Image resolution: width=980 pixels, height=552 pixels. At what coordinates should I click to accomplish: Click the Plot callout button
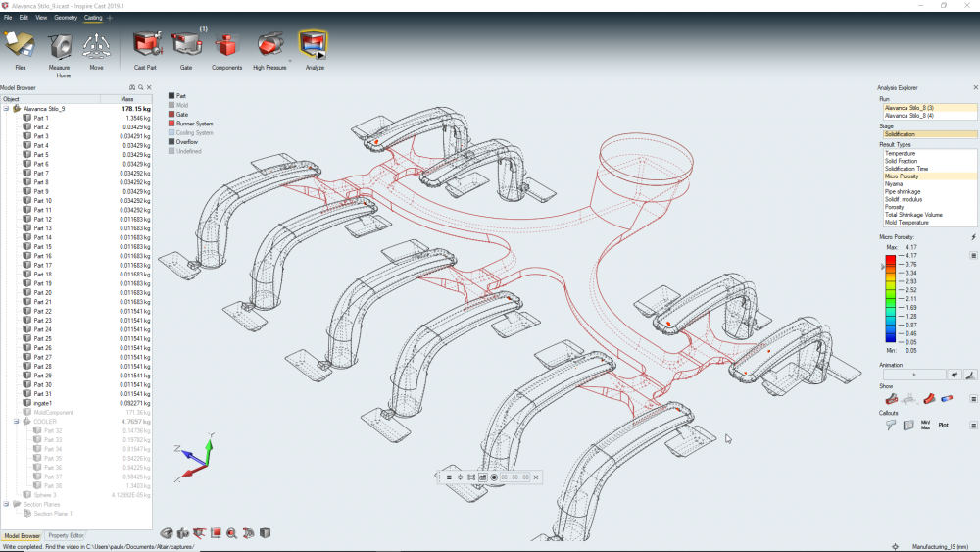943,426
